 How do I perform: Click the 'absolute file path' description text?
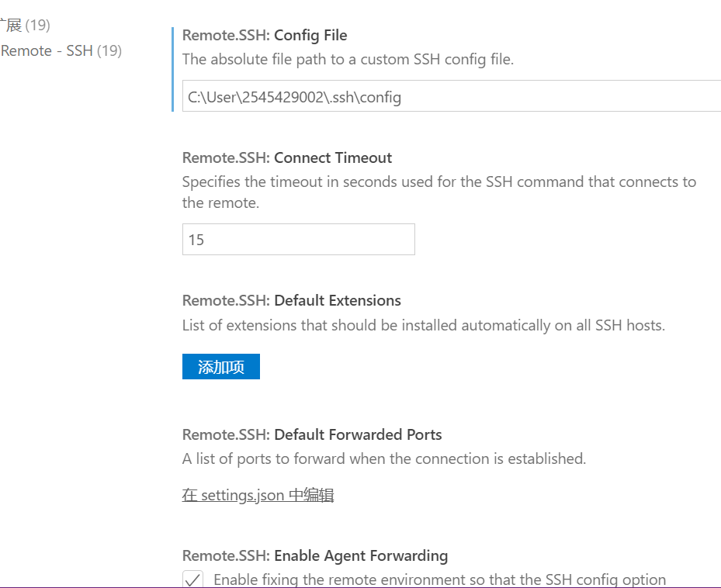[x=348, y=60]
